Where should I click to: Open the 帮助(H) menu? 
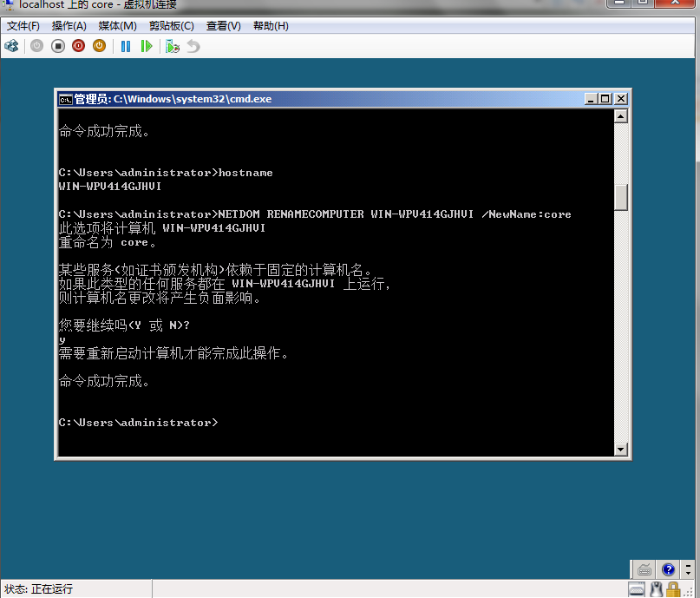(x=271, y=26)
